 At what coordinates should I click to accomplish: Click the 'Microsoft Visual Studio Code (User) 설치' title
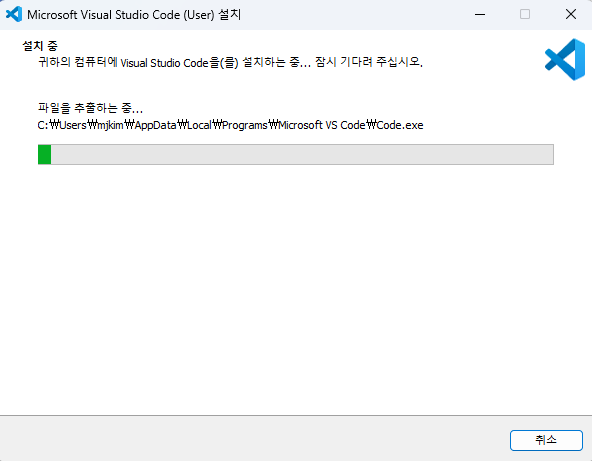tap(134, 15)
